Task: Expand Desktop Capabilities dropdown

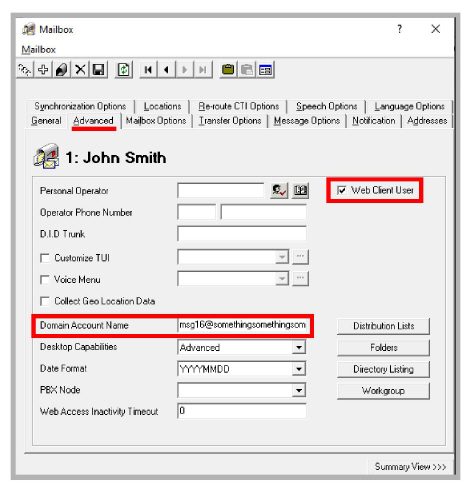Action: (x=299, y=347)
